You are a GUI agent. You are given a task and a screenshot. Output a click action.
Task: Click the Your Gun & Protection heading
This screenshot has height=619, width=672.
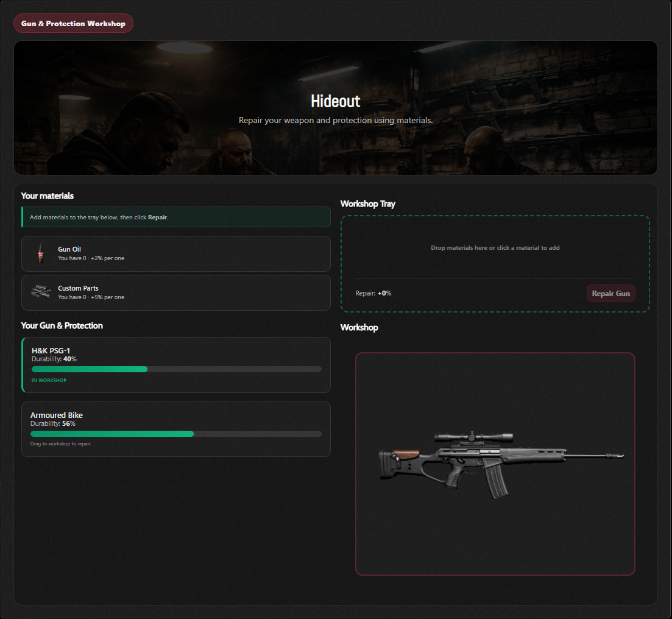(x=62, y=326)
